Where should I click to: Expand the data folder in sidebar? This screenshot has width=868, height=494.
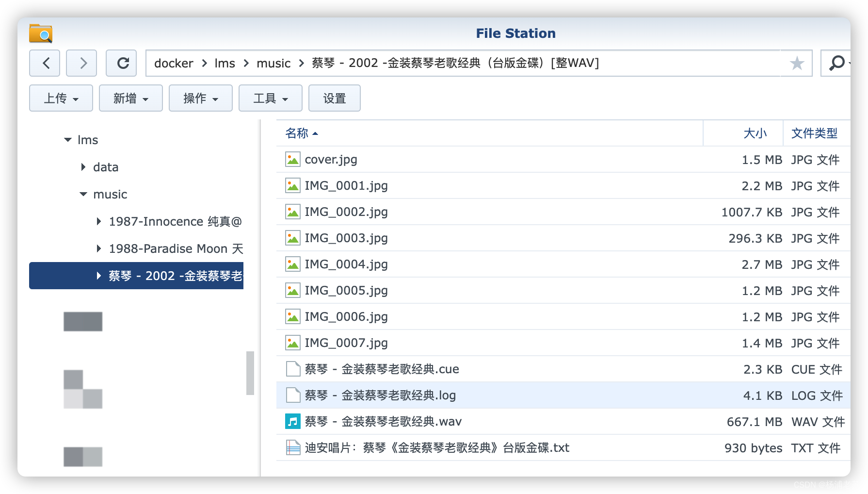click(x=83, y=167)
